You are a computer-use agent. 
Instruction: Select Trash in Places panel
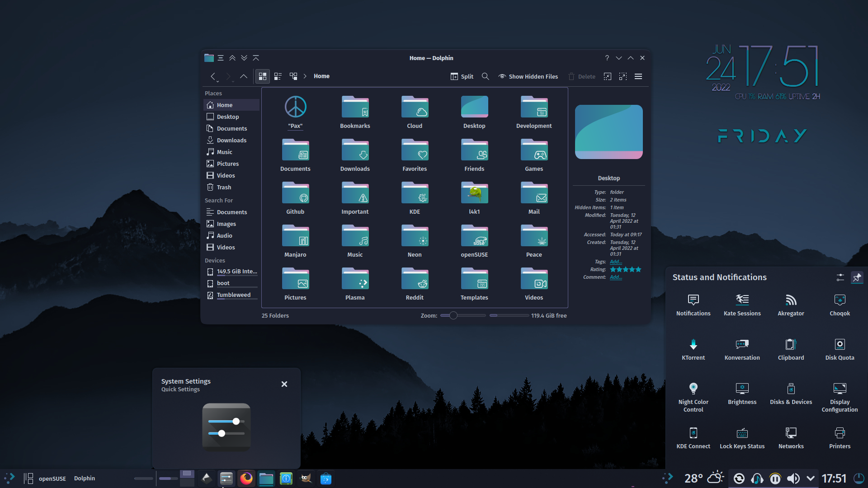(231, 187)
